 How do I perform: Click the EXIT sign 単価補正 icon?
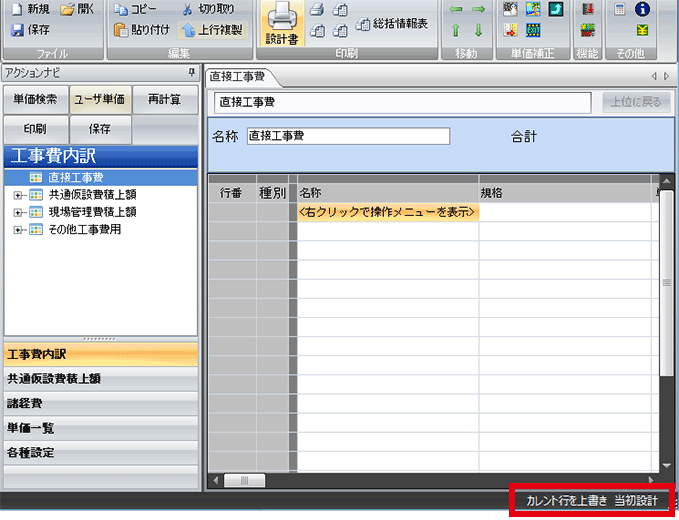click(533, 30)
